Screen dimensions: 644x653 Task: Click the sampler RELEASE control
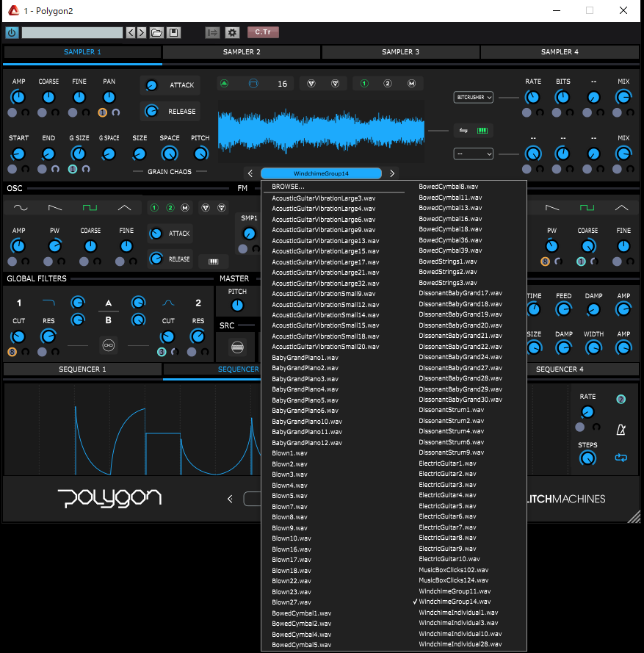point(170,111)
